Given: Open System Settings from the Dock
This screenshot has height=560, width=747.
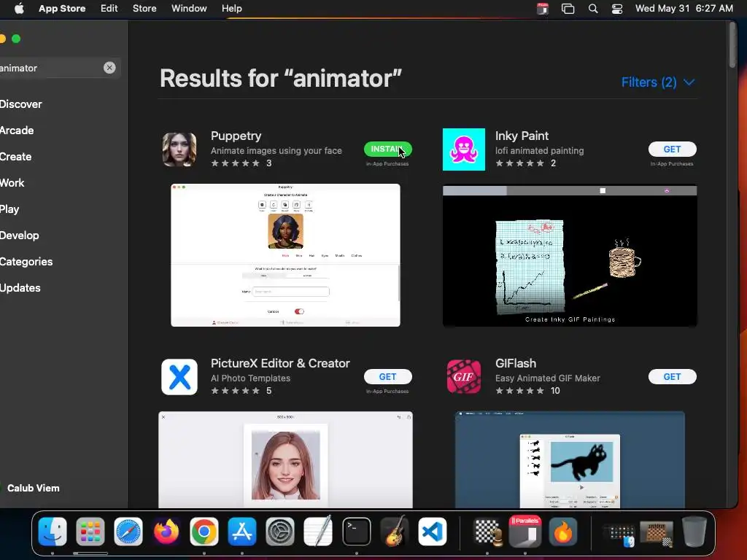Looking at the screenshot, I should click(x=279, y=532).
